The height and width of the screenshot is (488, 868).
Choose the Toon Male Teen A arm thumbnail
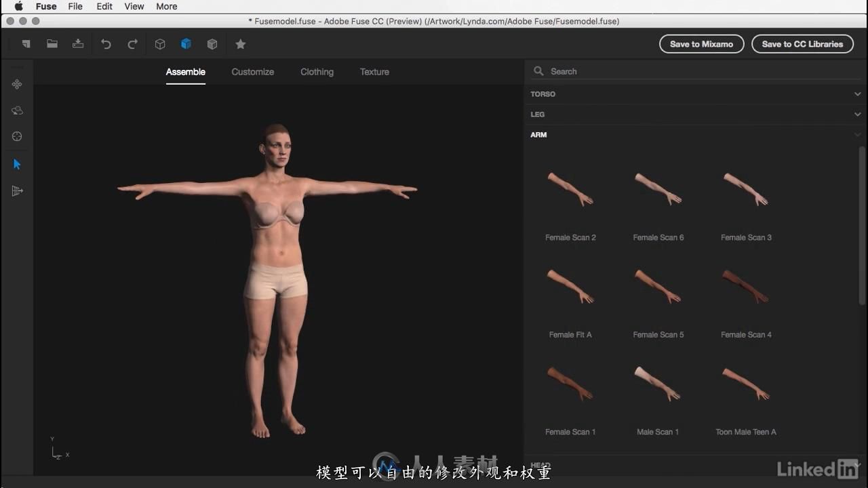pos(745,383)
